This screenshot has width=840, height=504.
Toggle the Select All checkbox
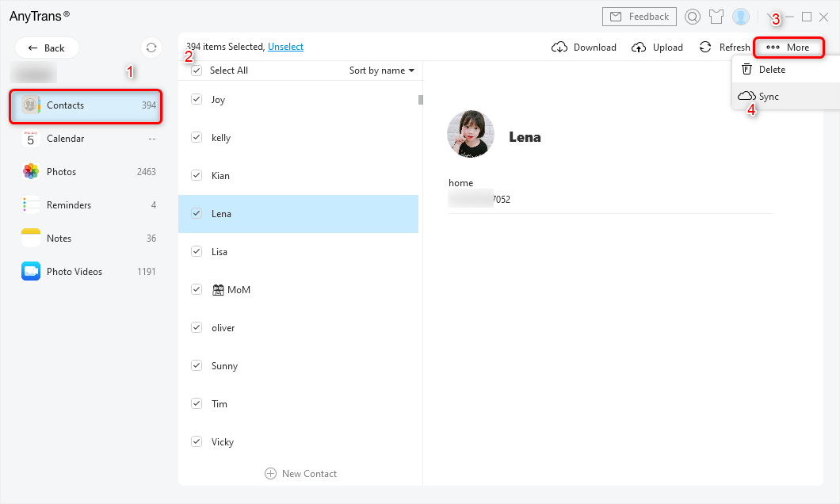(197, 71)
